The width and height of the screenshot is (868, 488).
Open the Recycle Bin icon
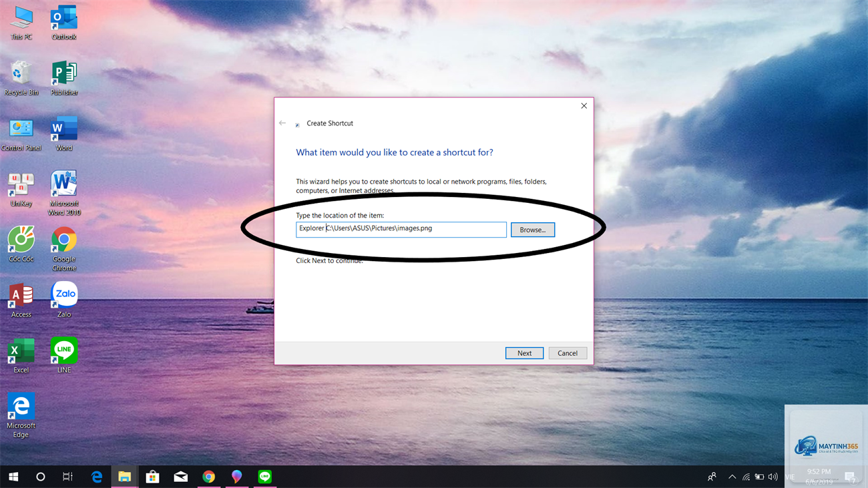point(21,78)
